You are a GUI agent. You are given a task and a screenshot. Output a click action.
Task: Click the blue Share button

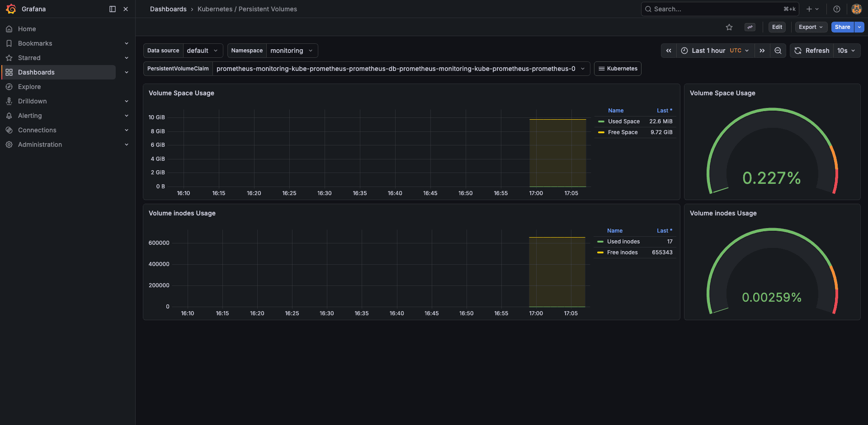point(842,27)
